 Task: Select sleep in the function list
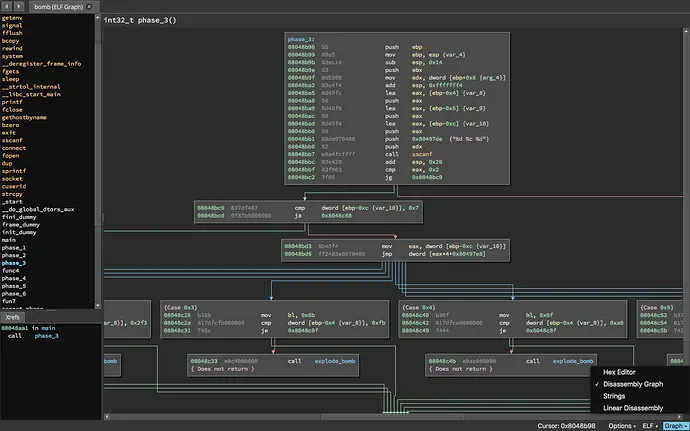click(10, 79)
